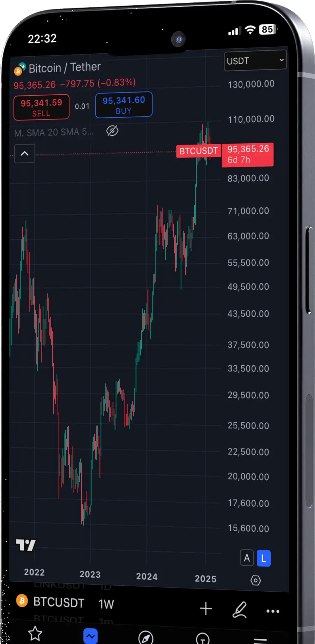Toggle logarithmic scale L button
Image resolution: width=315 pixels, height=644 pixels.
point(264,558)
